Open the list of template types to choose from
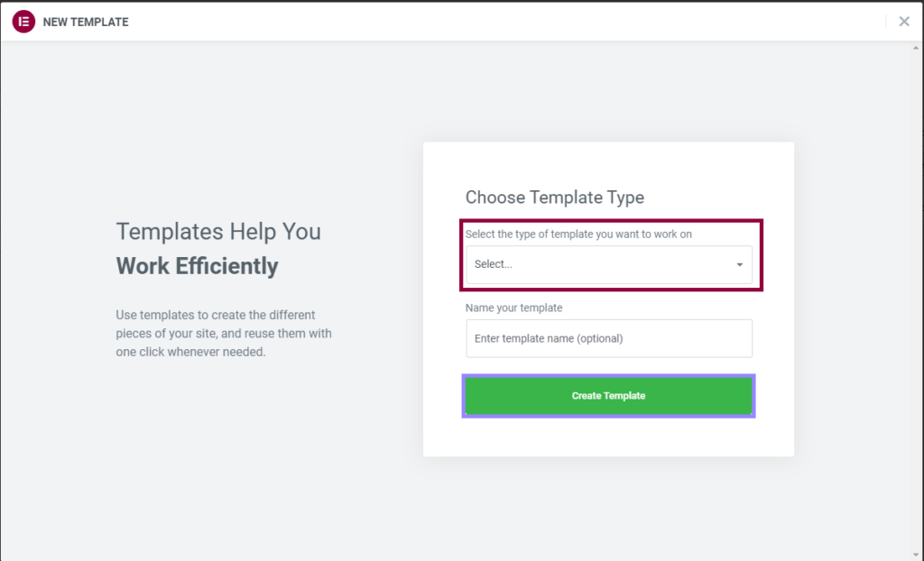The image size is (924, 561). pos(608,264)
